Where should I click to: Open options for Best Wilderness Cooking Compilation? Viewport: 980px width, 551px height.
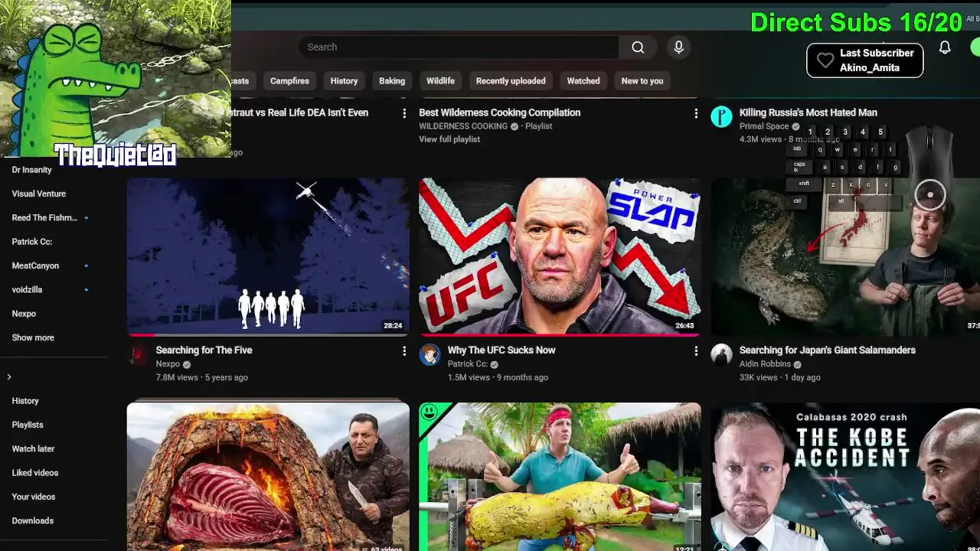(x=696, y=113)
